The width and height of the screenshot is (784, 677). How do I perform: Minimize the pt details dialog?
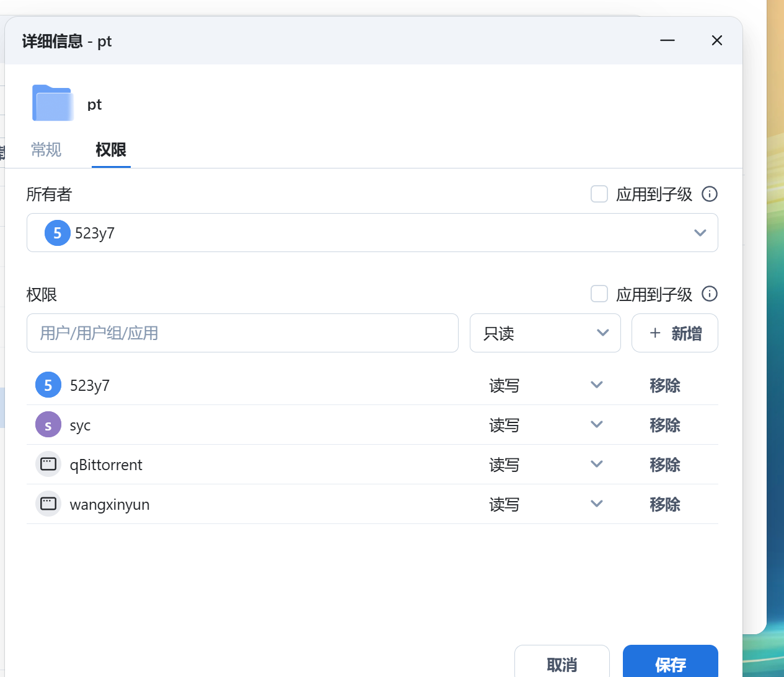(667, 41)
